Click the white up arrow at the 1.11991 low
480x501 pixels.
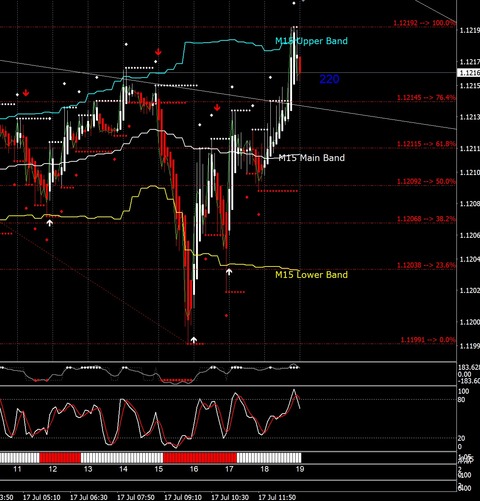pos(194,340)
